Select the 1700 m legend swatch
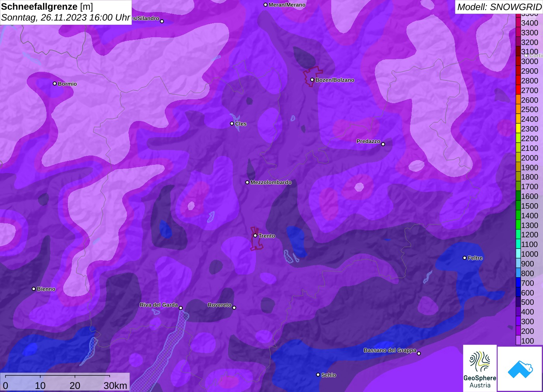The height and width of the screenshot is (392, 543). click(518, 186)
